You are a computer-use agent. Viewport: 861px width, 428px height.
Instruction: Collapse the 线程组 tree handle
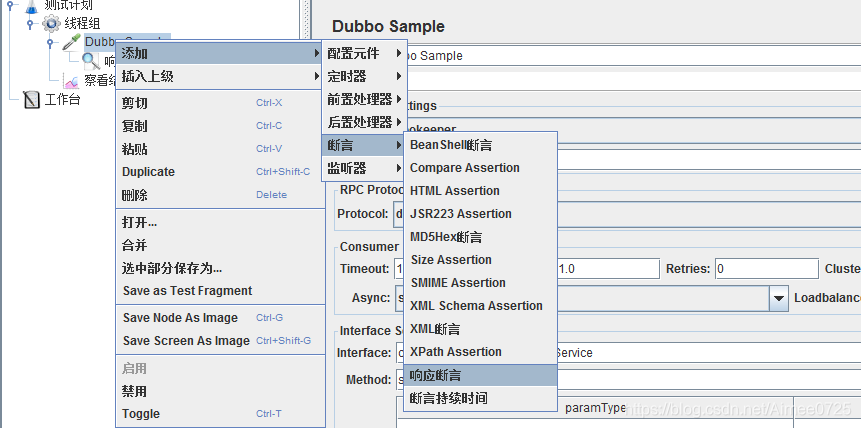point(30,24)
